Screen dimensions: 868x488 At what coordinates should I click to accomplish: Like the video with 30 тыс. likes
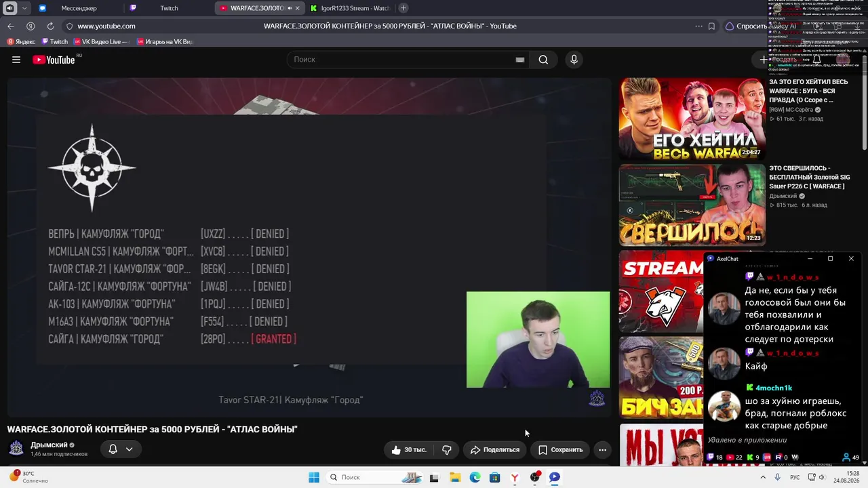(409, 449)
